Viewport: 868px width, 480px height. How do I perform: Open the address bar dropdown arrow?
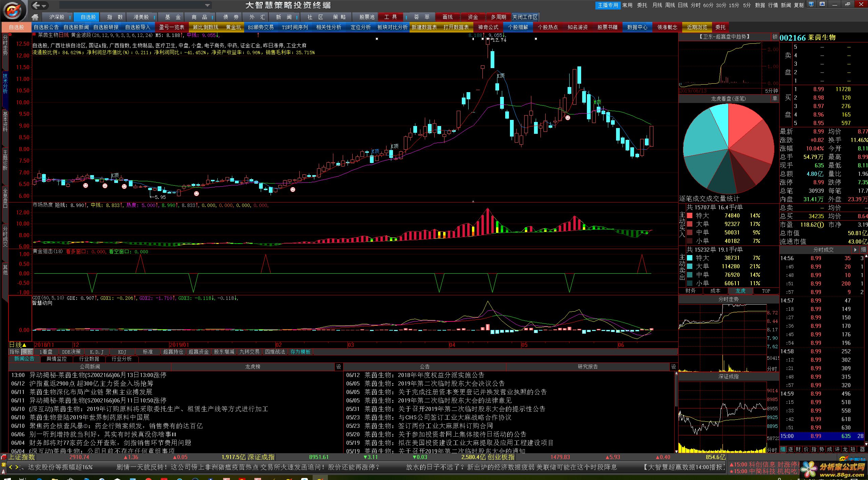click(x=208, y=5)
